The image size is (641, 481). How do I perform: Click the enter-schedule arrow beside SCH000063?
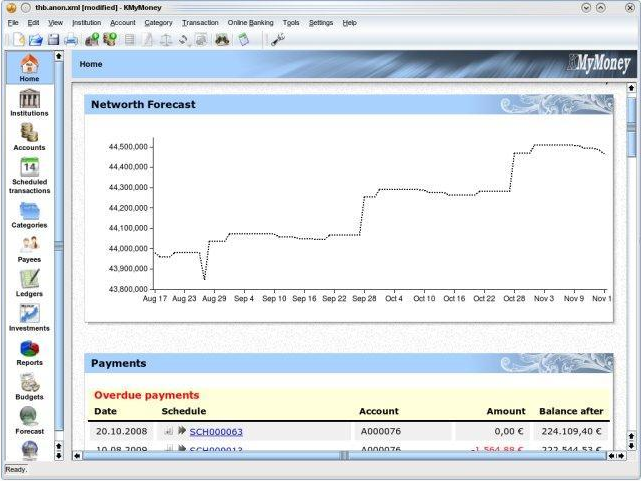coord(182,431)
